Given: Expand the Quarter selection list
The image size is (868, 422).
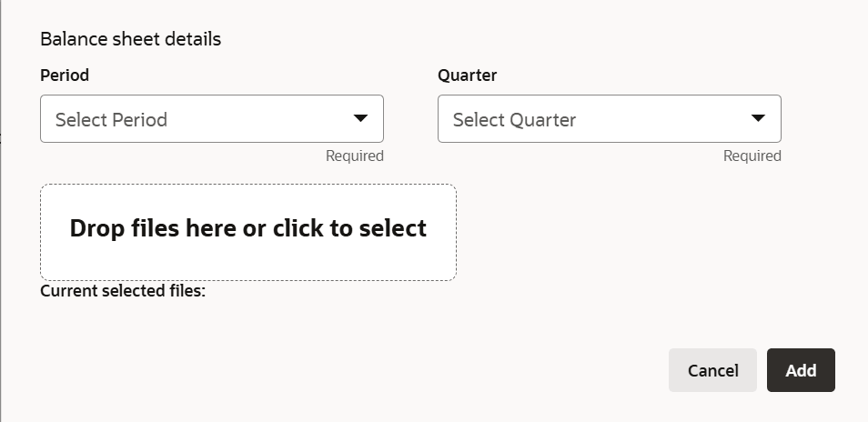Looking at the screenshot, I should pyautogui.click(x=758, y=118).
